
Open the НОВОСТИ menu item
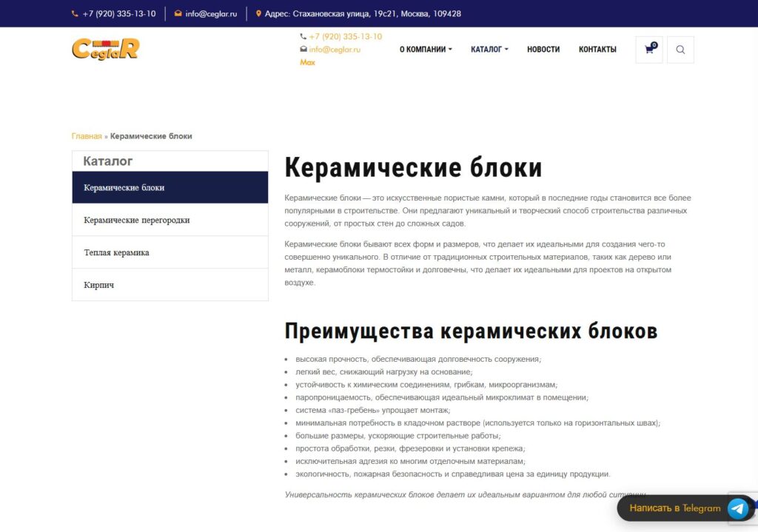pyautogui.click(x=543, y=50)
